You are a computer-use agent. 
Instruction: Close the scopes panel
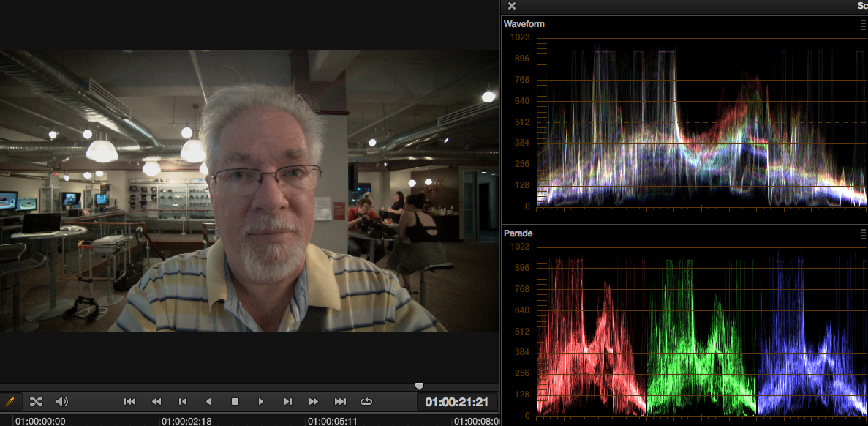click(x=512, y=6)
